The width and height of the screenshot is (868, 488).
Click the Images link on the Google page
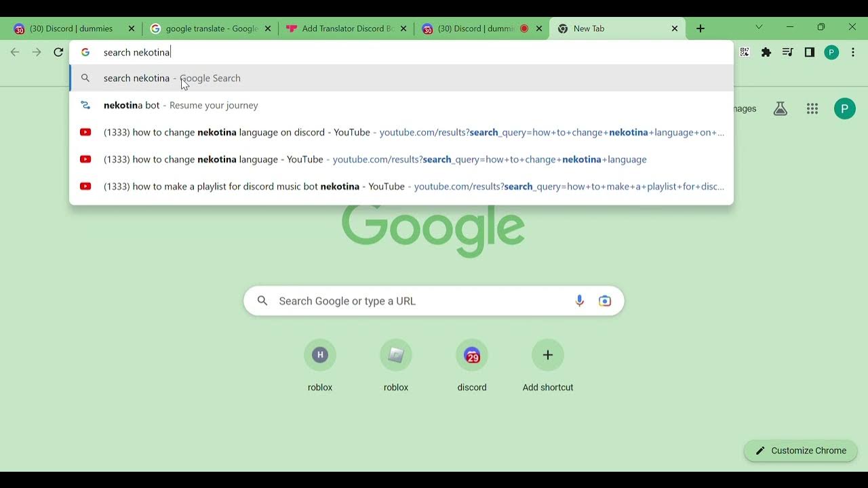(745, 108)
